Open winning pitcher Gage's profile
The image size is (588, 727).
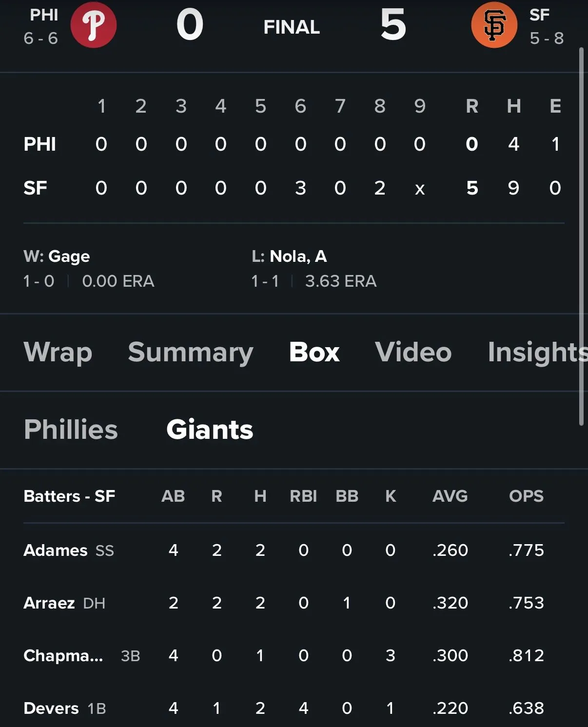point(69,256)
